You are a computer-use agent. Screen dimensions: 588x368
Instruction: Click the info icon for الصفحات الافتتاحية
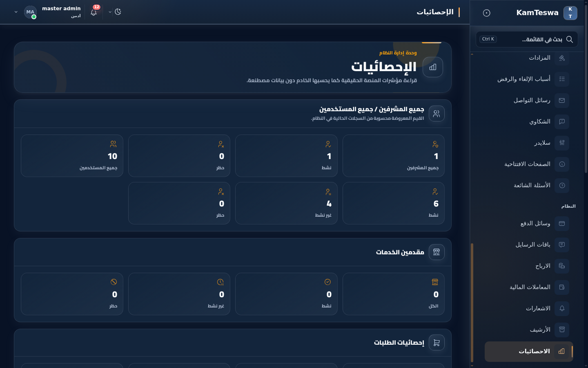point(562,164)
